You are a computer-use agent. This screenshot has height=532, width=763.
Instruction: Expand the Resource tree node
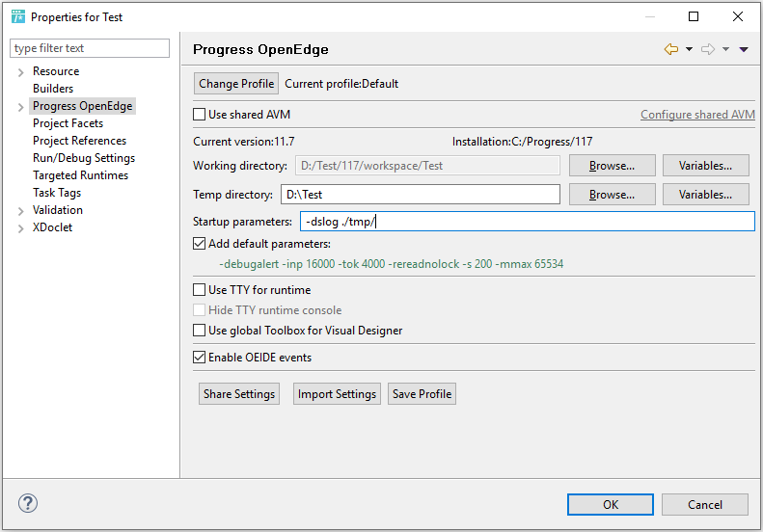[20, 72]
